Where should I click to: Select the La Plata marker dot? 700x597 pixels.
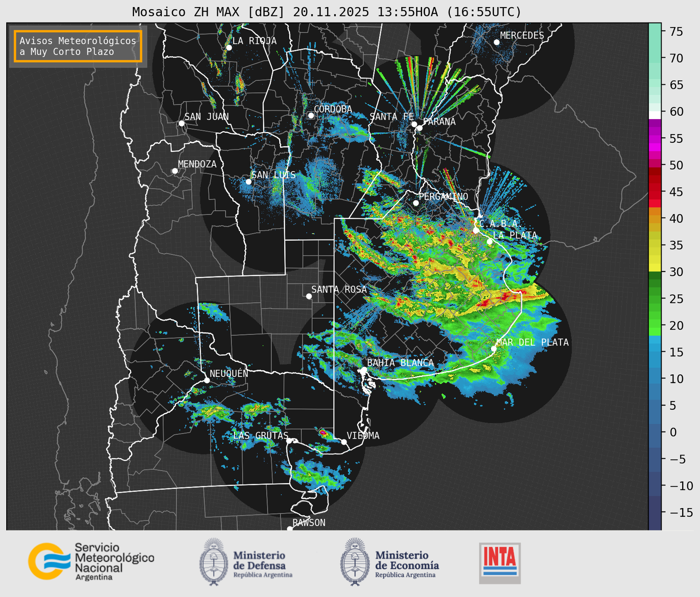pyautogui.click(x=490, y=242)
